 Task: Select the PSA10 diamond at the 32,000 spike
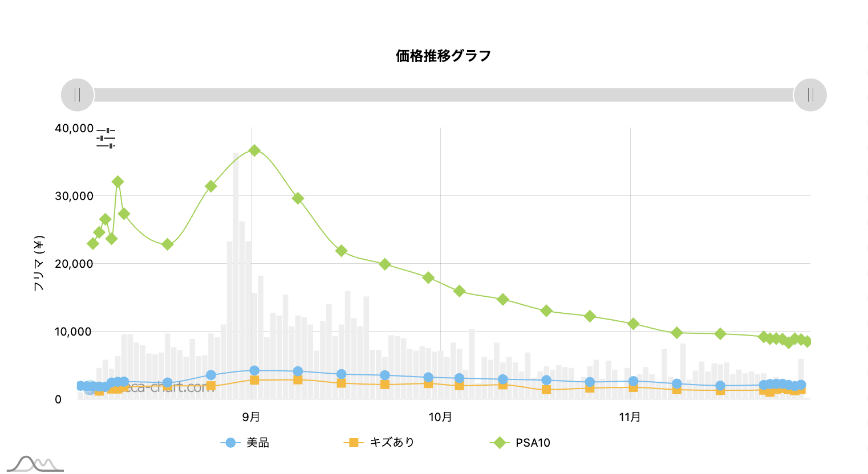coord(117,182)
